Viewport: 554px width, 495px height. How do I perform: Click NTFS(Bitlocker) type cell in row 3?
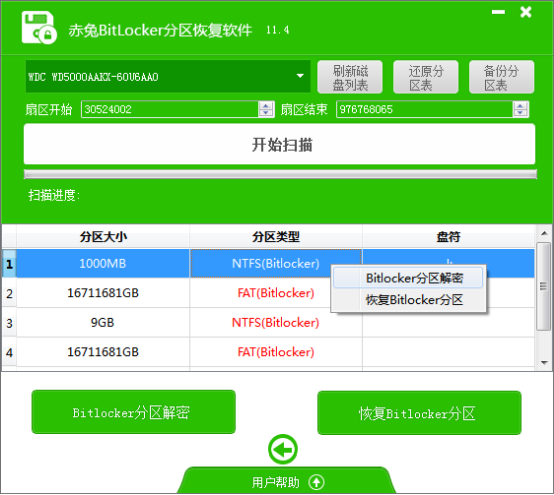(x=276, y=323)
